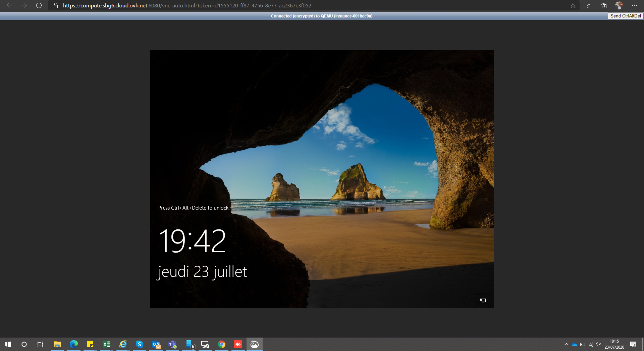Click the network icon on lock screen
The width and height of the screenshot is (644, 351).
tap(483, 301)
